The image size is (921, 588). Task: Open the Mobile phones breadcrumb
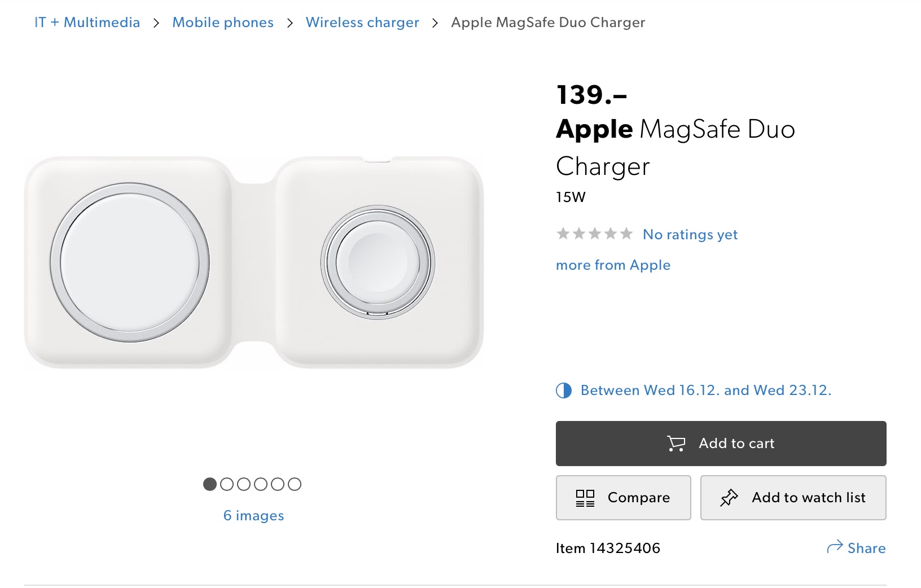click(x=223, y=23)
